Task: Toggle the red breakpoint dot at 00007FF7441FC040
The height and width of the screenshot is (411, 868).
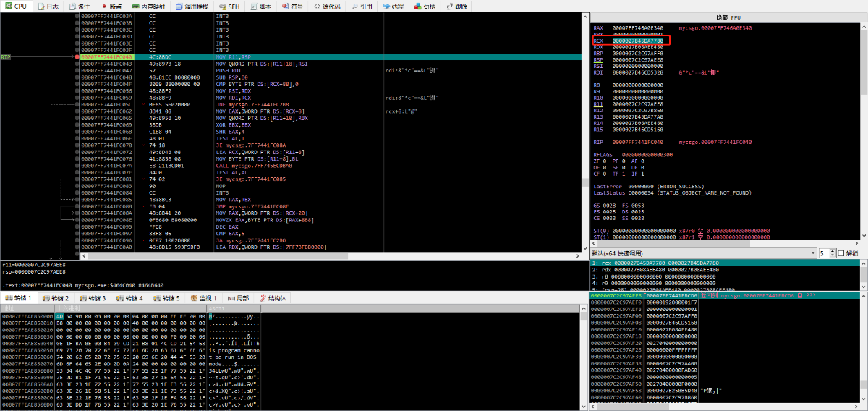Action: (77, 56)
